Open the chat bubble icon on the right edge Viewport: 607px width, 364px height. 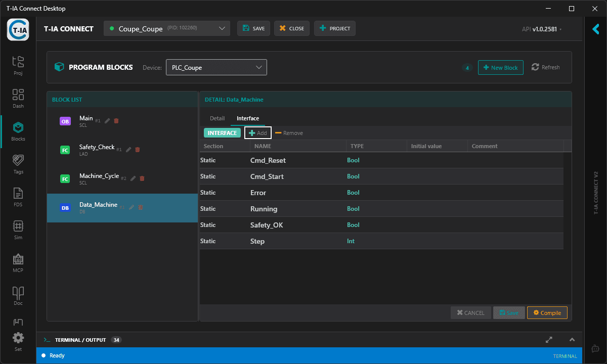(595, 348)
